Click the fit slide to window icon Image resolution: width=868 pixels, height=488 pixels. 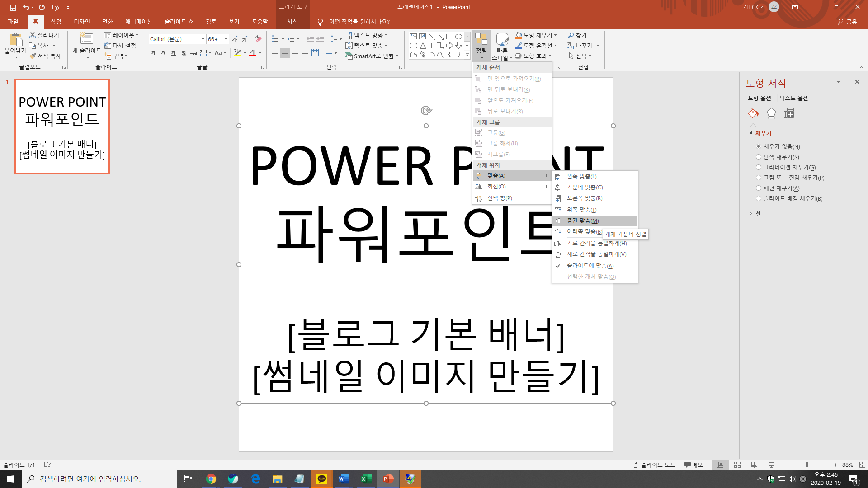point(862,465)
